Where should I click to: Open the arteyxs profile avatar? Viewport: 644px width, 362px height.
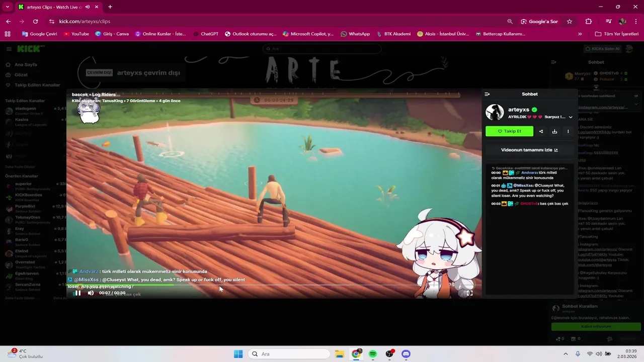pyautogui.click(x=495, y=113)
